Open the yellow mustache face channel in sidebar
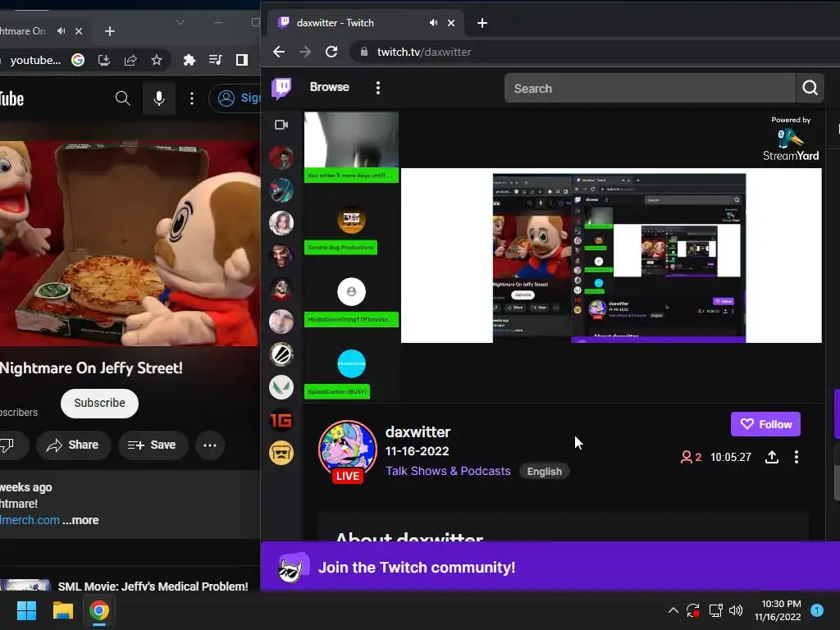The width and height of the screenshot is (840, 630). 281,453
